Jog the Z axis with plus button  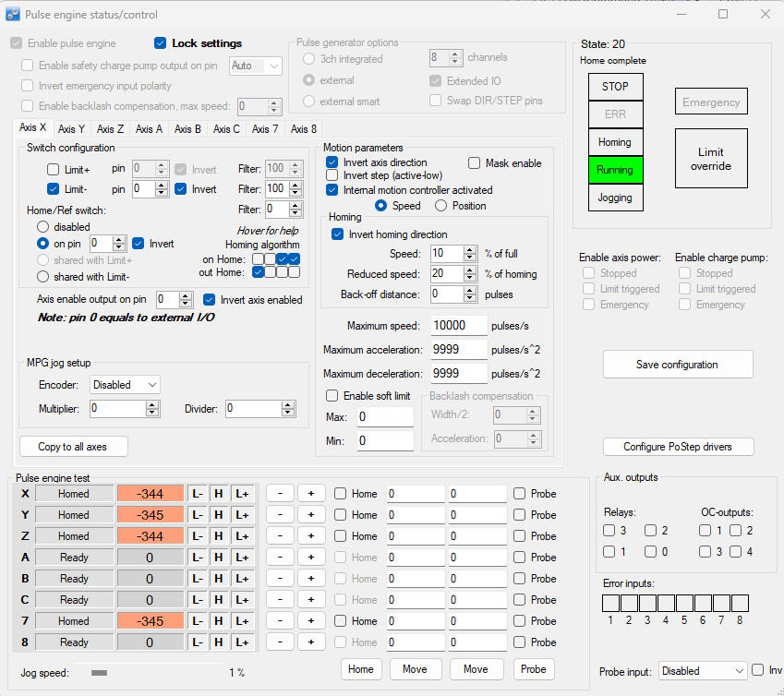click(x=311, y=536)
